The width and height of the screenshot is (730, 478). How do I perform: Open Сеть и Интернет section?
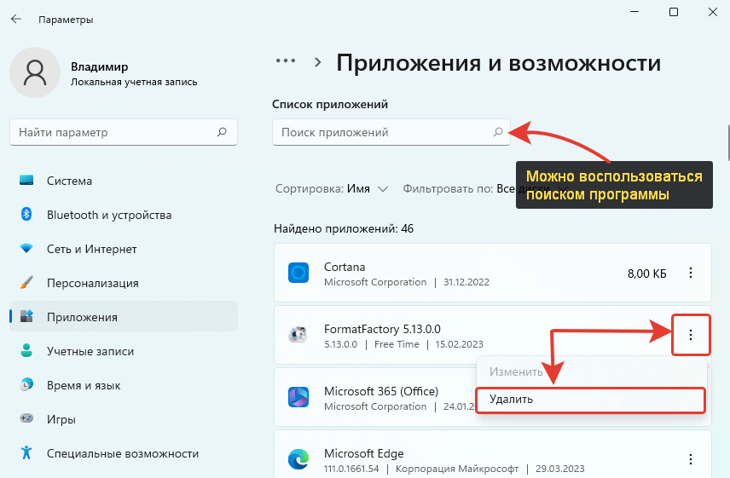[123, 249]
